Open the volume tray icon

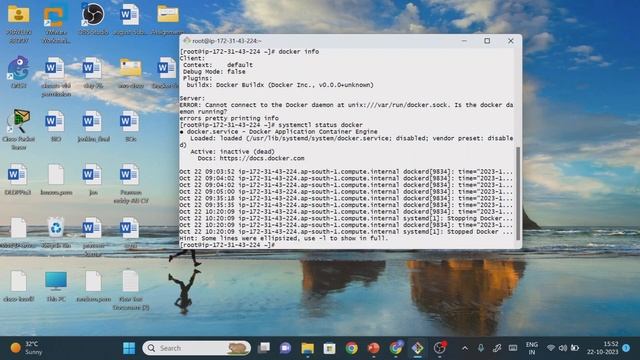[x=563, y=348]
